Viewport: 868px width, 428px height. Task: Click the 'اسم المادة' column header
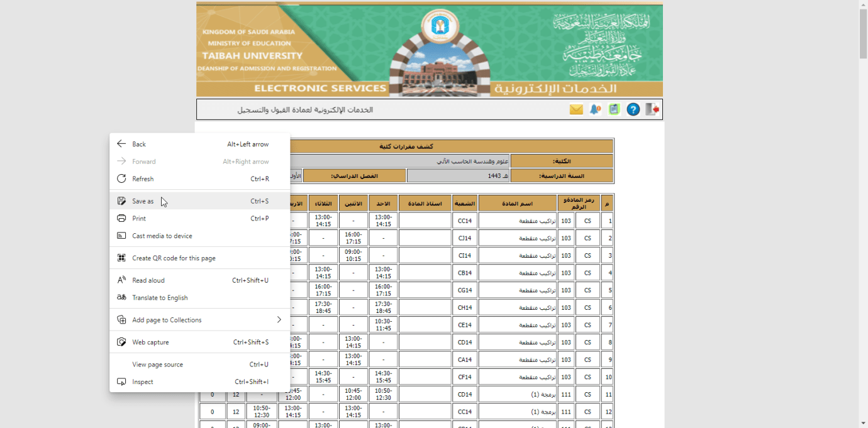(x=518, y=203)
